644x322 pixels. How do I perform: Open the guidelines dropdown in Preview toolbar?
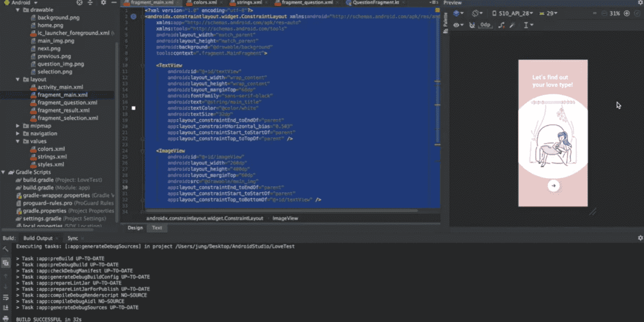(527, 25)
